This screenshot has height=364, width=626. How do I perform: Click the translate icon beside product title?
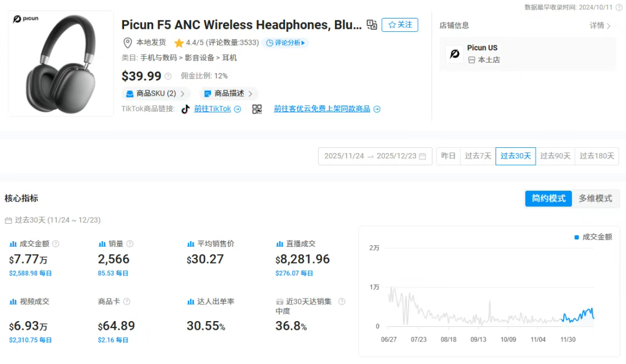[372, 25]
